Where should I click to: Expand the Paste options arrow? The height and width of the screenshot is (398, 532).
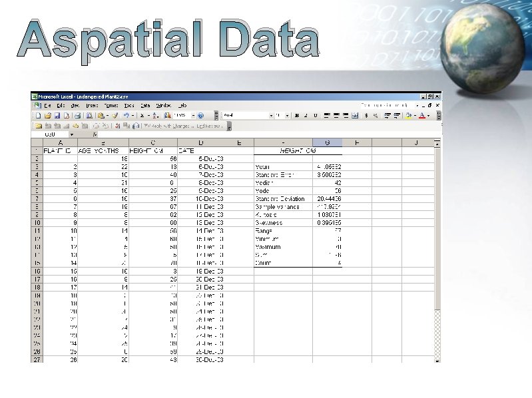tap(107, 116)
